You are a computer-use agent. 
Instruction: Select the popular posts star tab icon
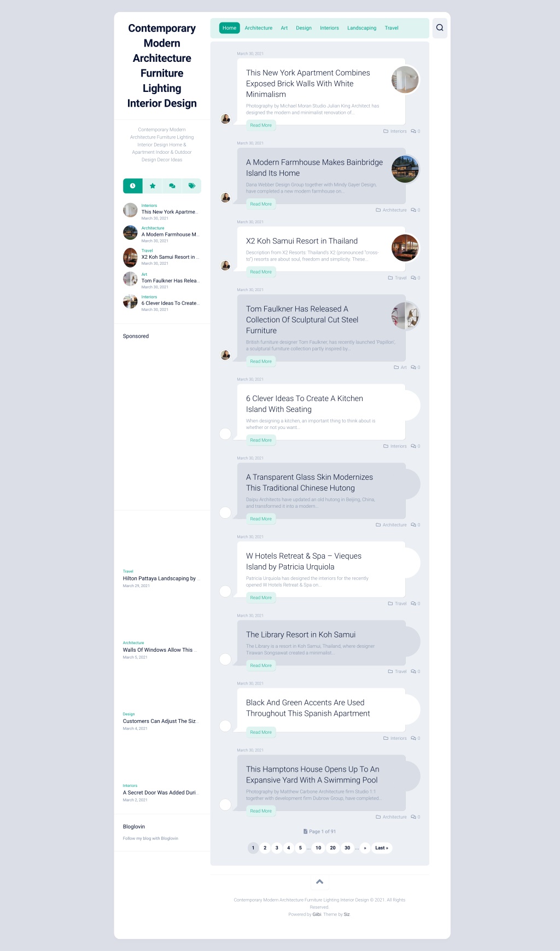pyautogui.click(x=153, y=186)
